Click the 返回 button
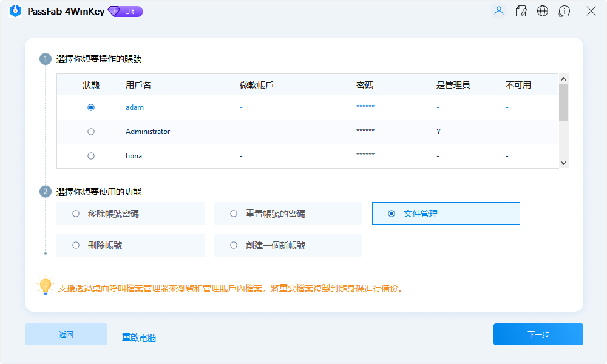The image size is (607, 364). pos(66,334)
